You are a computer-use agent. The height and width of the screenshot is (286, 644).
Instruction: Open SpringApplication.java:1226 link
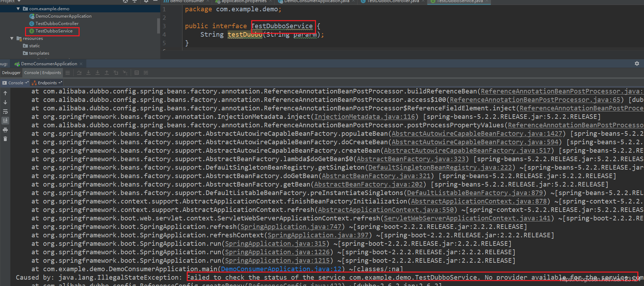tap(278, 252)
